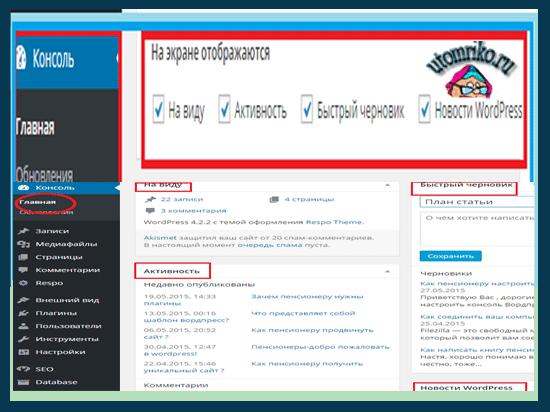Open Записи via its pushpin icon
550x412 pixels.
(24, 231)
